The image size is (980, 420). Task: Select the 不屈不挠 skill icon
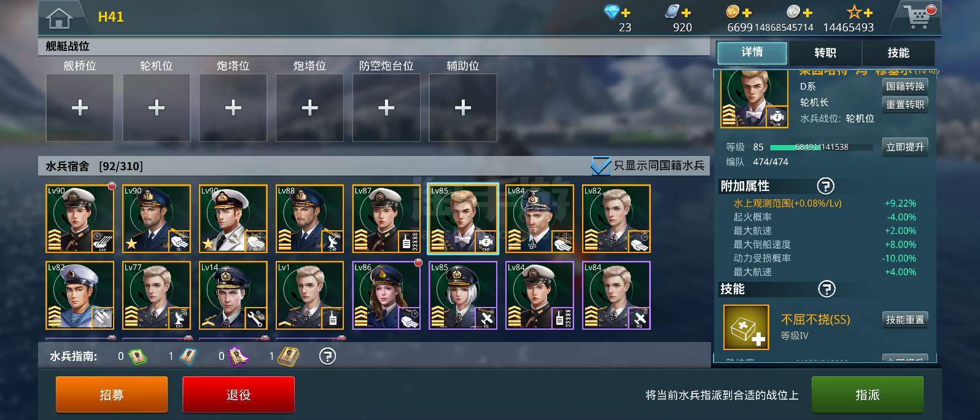(x=746, y=327)
